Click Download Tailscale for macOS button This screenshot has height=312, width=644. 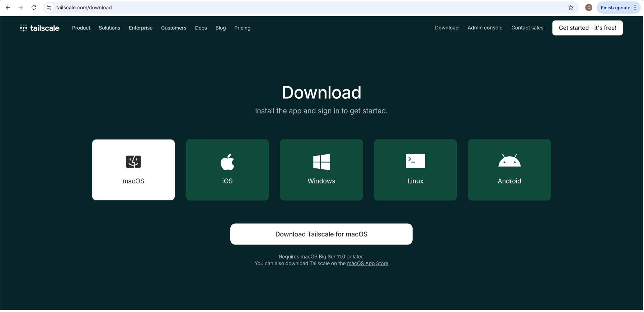[x=321, y=234]
